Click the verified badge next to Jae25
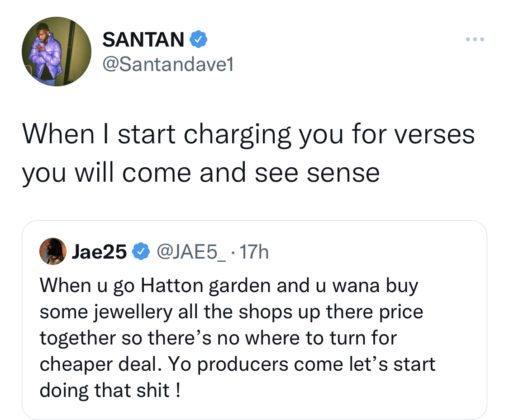This screenshot has height=420, width=509. click(x=141, y=252)
